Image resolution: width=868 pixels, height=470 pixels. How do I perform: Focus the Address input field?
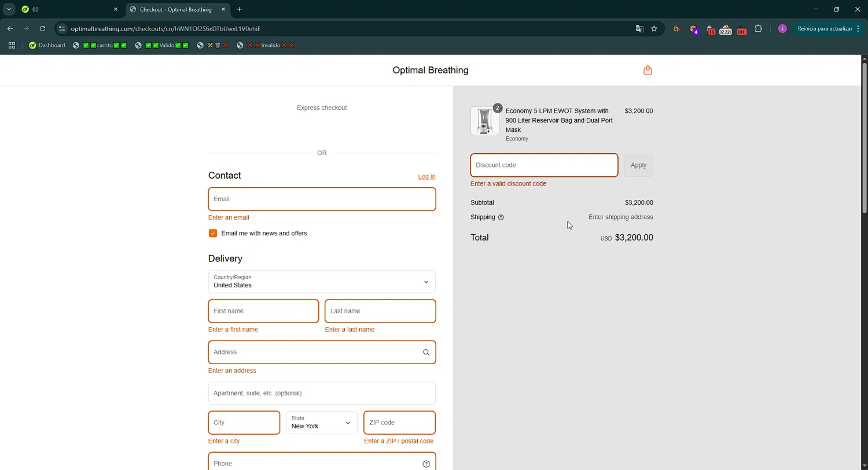click(x=322, y=352)
